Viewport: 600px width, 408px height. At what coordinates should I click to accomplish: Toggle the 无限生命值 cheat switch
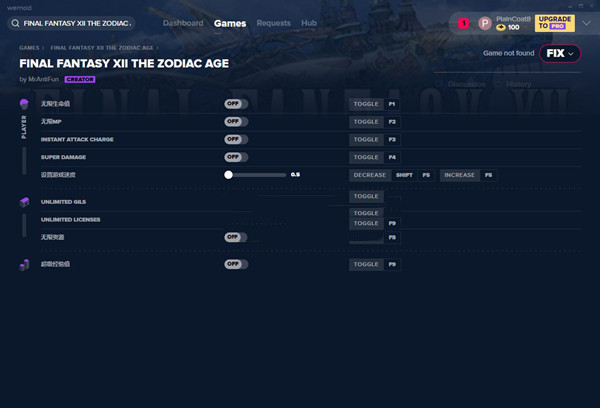click(x=236, y=104)
